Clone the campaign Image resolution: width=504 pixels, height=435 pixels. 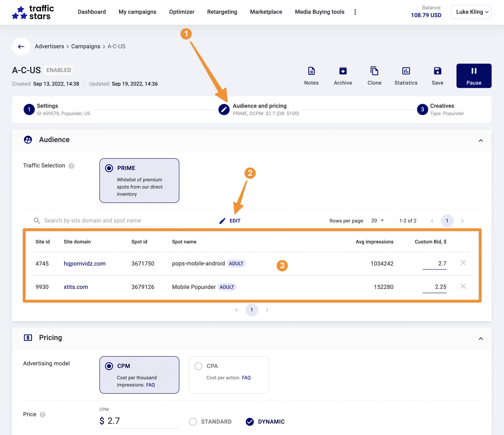coord(374,76)
